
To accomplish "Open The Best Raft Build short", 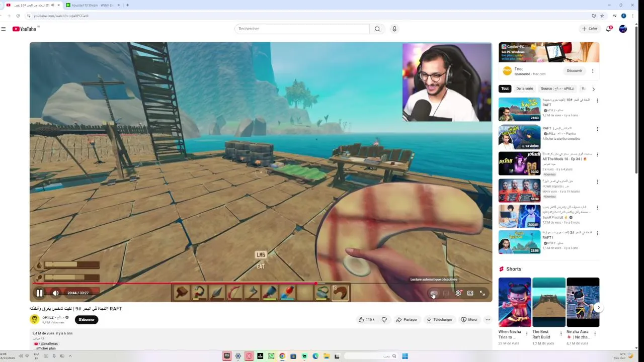I will [x=549, y=302].
